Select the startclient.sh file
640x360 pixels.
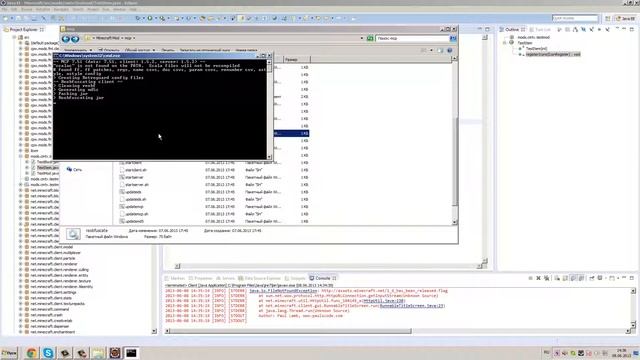click(136, 170)
